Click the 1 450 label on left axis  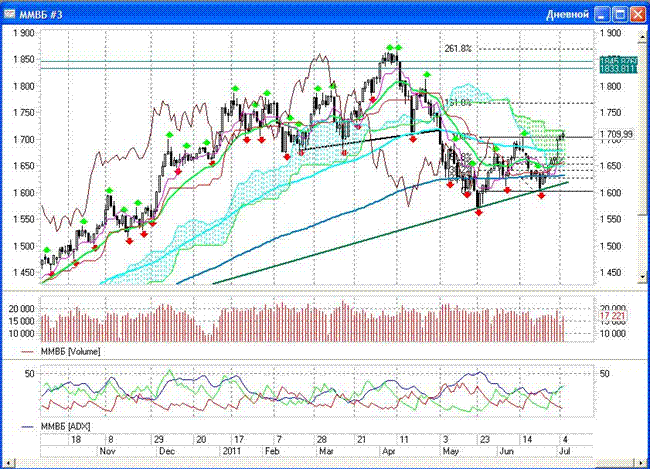point(23,273)
